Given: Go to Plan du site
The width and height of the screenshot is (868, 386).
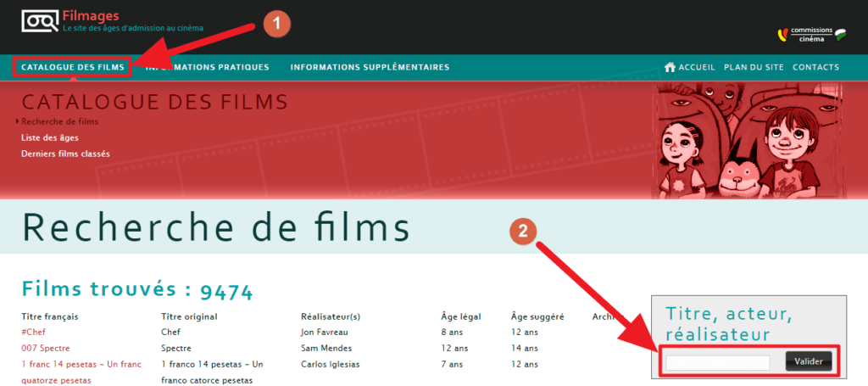Looking at the screenshot, I should (754, 68).
